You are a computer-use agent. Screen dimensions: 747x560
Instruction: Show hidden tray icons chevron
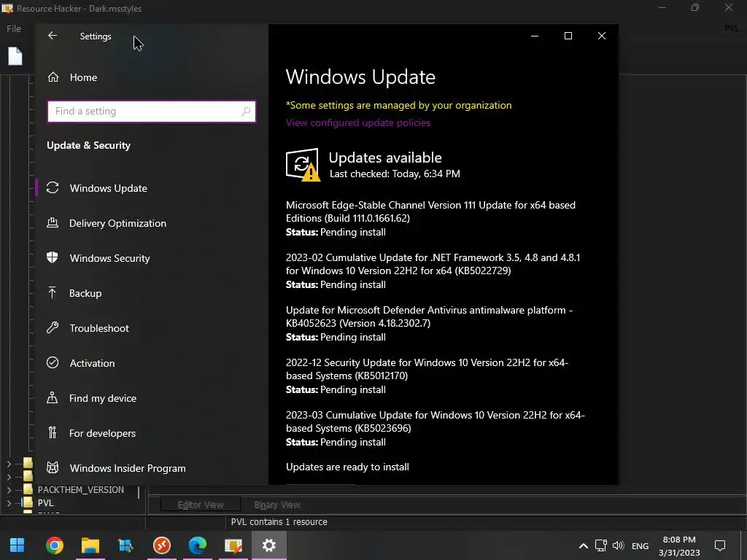click(583, 545)
